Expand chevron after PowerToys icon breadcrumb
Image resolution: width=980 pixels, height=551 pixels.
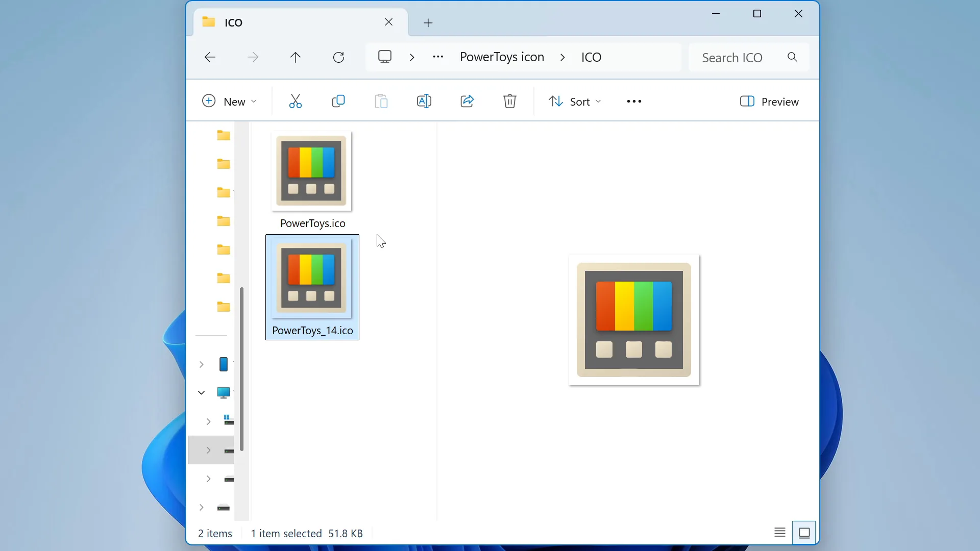pos(562,57)
